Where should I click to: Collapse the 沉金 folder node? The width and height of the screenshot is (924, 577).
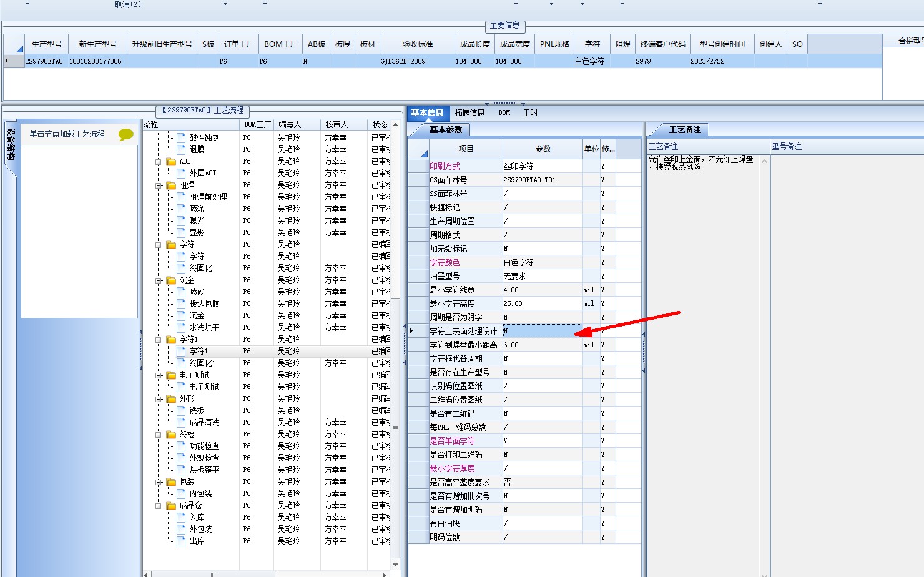click(159, 280)
